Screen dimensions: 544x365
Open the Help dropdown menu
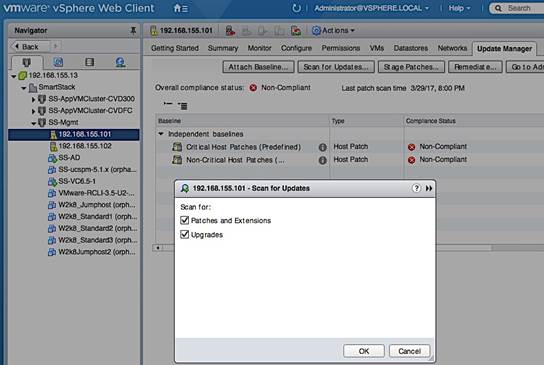point(459,8)
